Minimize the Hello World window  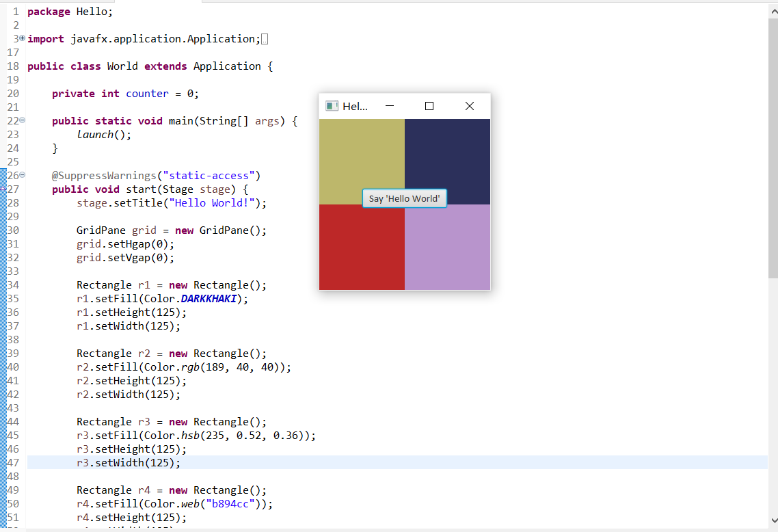click(390, 106)
